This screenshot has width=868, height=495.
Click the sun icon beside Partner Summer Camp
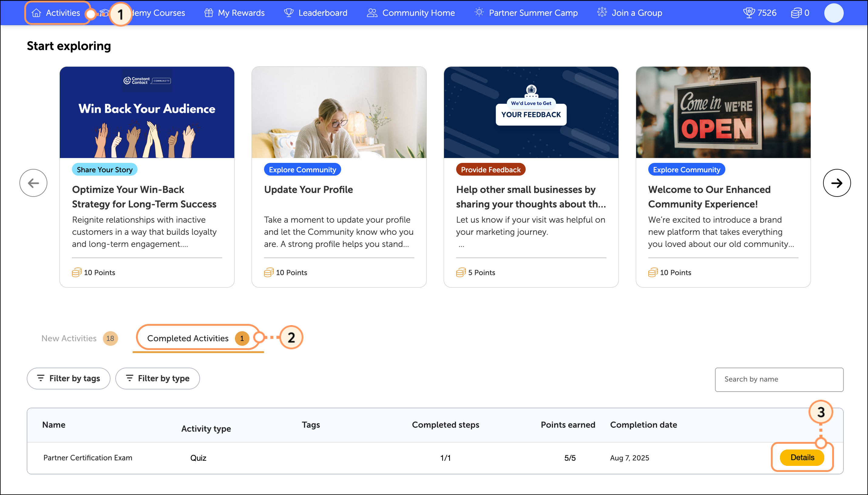[x=479, y=12]
